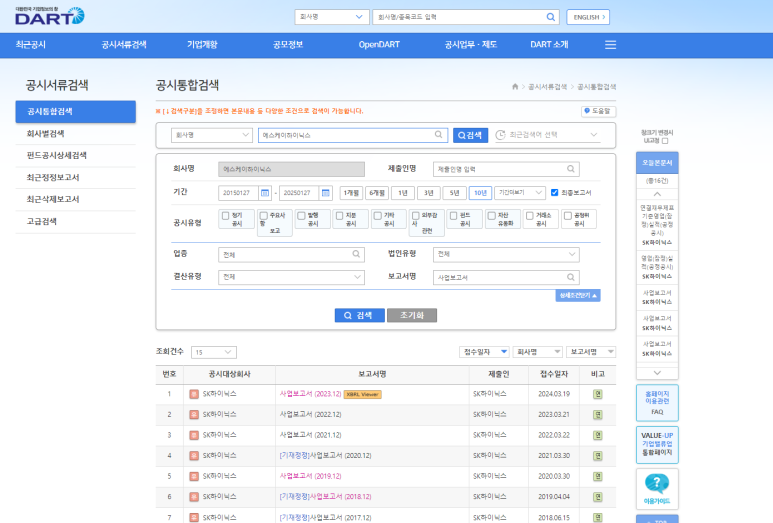Click company icon in row 3 SK하이닉스
Image resolution: width=773 pixels, height=523 pixels.
(x=194, y=435)
